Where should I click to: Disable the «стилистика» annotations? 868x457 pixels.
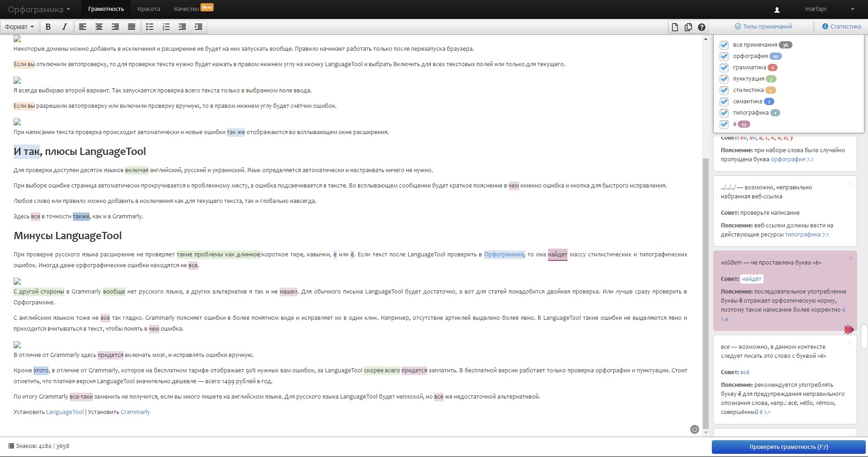(x=724, y=90)
